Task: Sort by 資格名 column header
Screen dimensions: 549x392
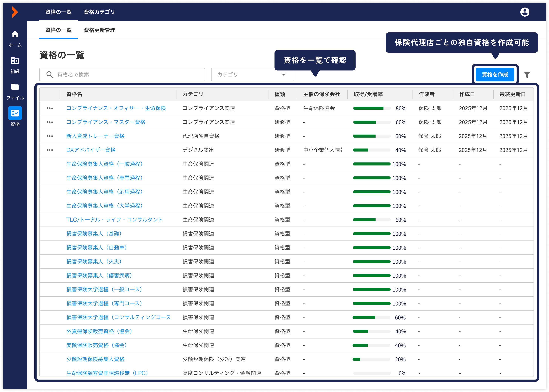Action: [74, 94]
